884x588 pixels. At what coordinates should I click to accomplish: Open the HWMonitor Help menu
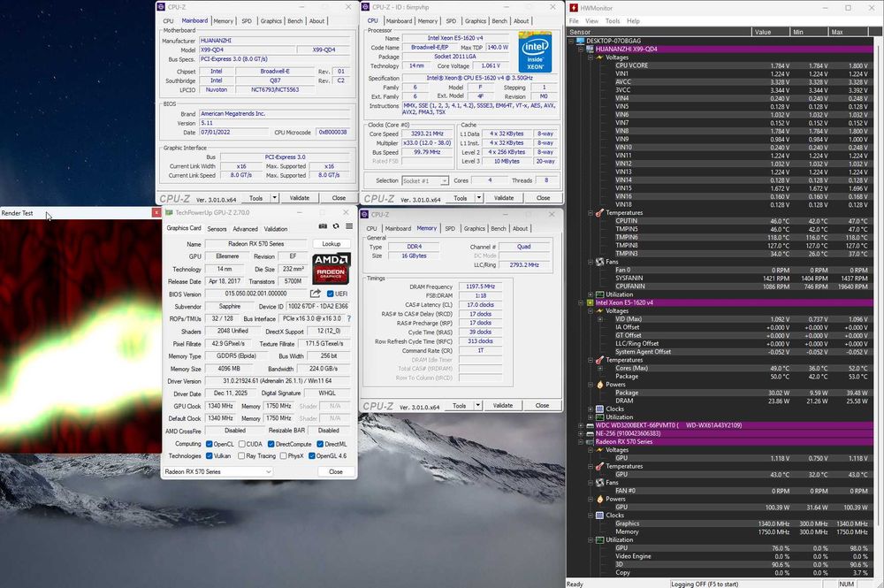coord(633,21)
